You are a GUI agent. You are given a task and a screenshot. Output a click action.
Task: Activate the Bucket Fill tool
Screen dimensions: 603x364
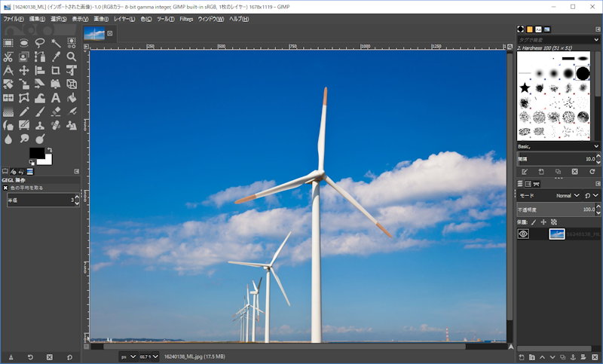click(x=72, y=98)
